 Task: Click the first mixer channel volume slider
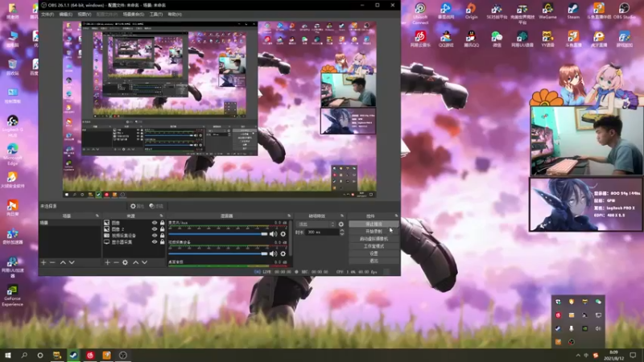(217, 234)
